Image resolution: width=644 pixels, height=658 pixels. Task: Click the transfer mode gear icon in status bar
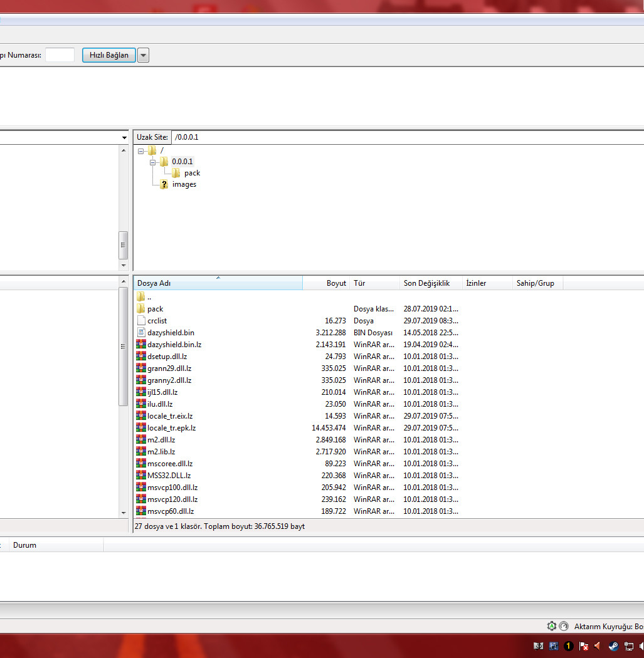[552, 626]
